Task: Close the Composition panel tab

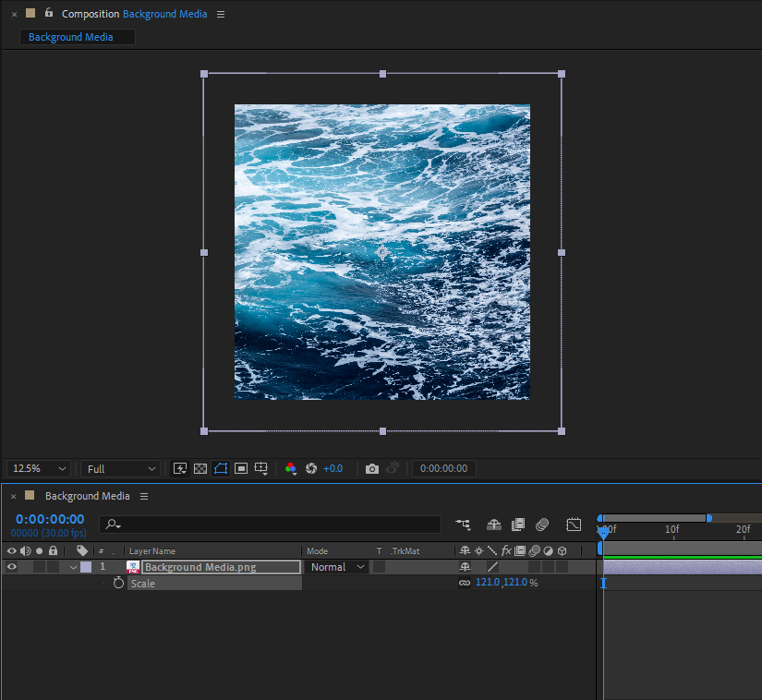Action: click(x=14, y=15)
